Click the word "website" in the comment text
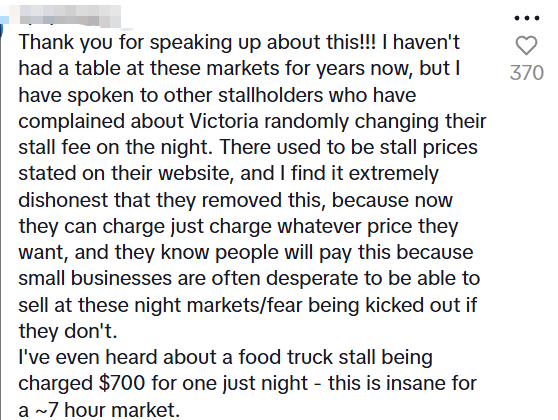The height and width of the screenshot is (420, 558). pyautogui.click(x=196, y=174)
